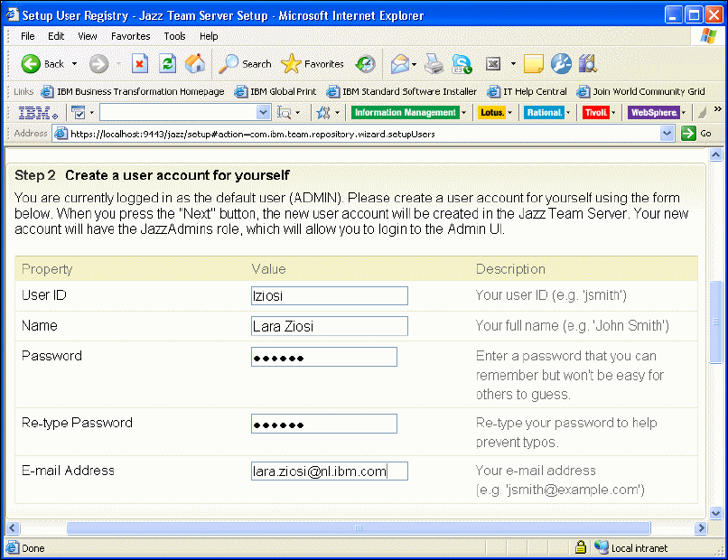Click the horizontal scrollbar left arrow
This screenshot has width=728, height=560.
pyautogui.click(x=12, y=528)
